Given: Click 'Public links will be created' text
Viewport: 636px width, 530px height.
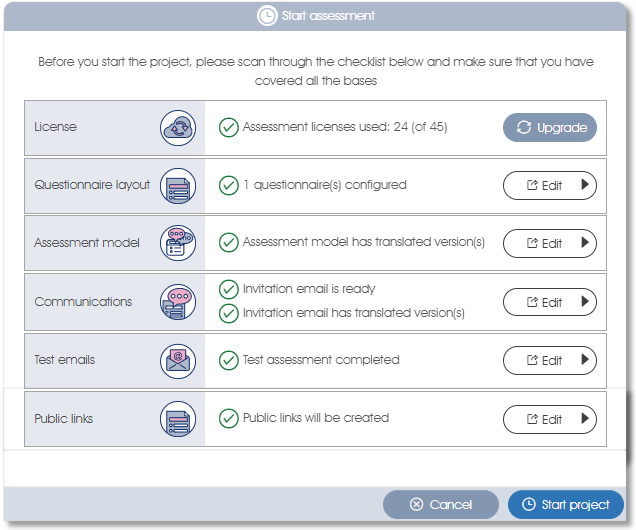Looking at the screenshot, I should pyautogui.click(x=316, y=418).
